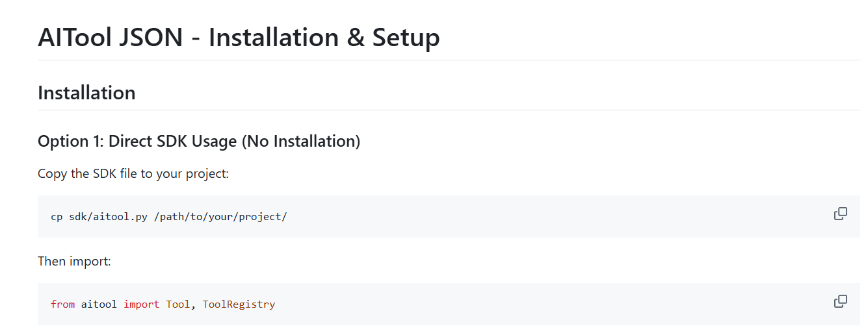Click the 'Tool' class name in code
Viewport: 868px width, 335px height.
click(x=178, y=304)
